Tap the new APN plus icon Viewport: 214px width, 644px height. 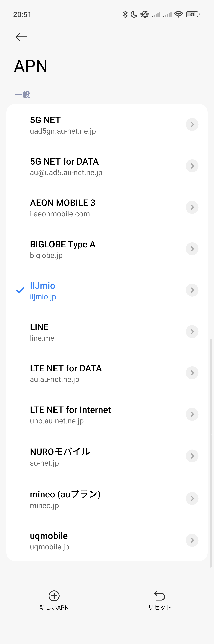(x=54, y=596)
